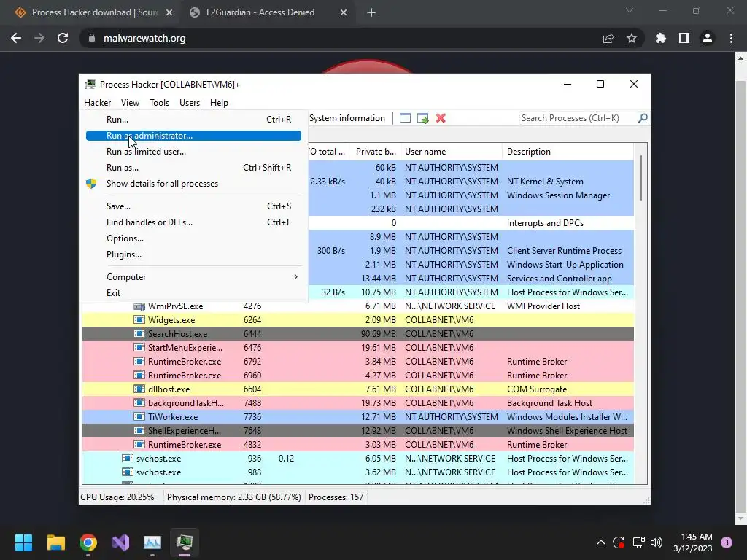Click the browser back arrow
Image resolution: width=747 pixels, height=560 pixels.
coord(16,38)
